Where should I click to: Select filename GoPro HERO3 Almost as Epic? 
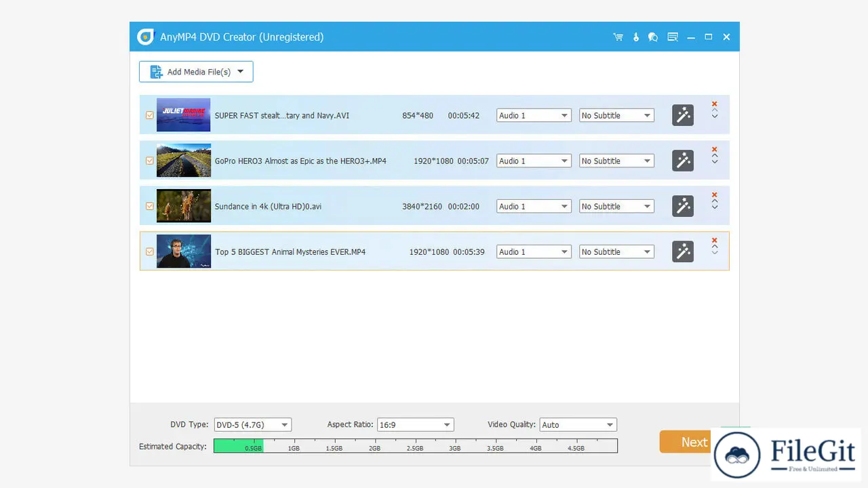(x=300, y=161)
